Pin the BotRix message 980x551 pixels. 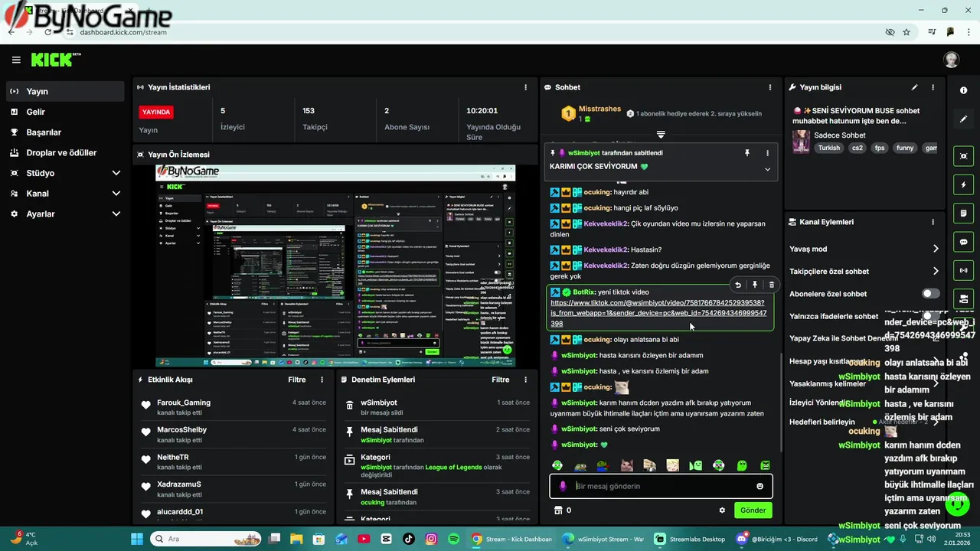coord(755,285)
